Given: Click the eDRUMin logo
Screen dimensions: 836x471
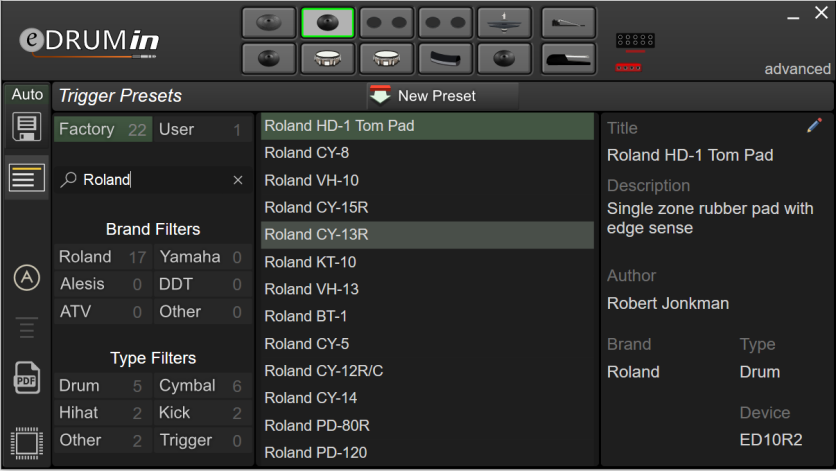Looking at the screenshot, I should coord(89,42).
